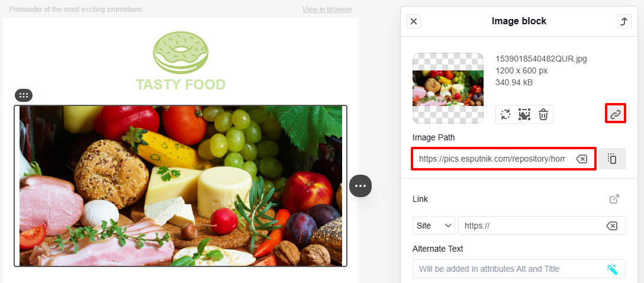The image size is (644, 283).
Task: Clear the link URL with the backspace icon
Action: click(x=611, y=226)
